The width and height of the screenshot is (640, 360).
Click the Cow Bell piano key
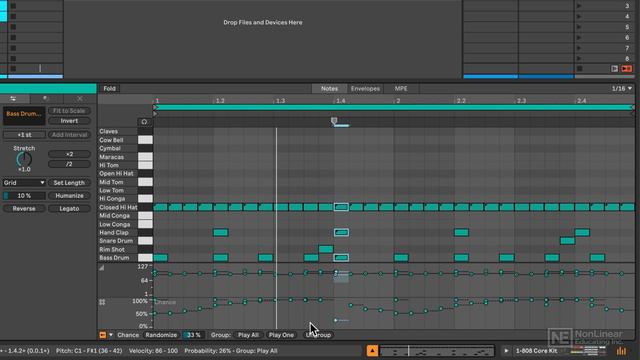point(145,140)
